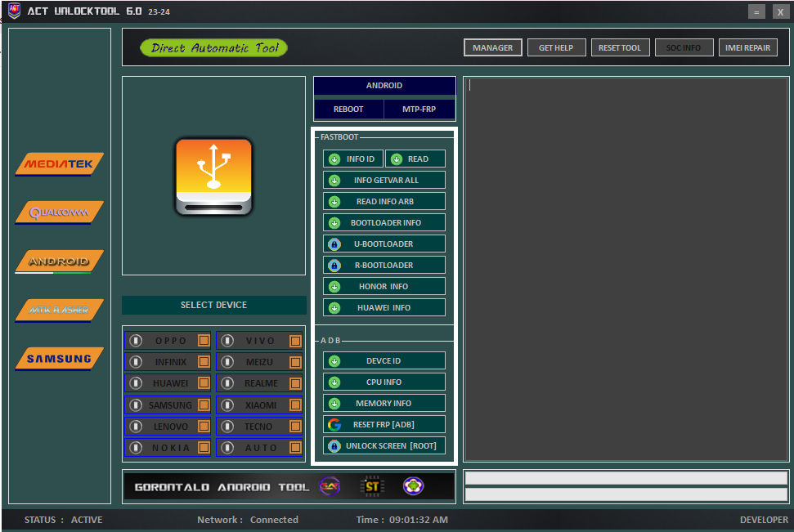Click R-BOOTLOADER relock button

pyautogui.click(x=384, y=266)
